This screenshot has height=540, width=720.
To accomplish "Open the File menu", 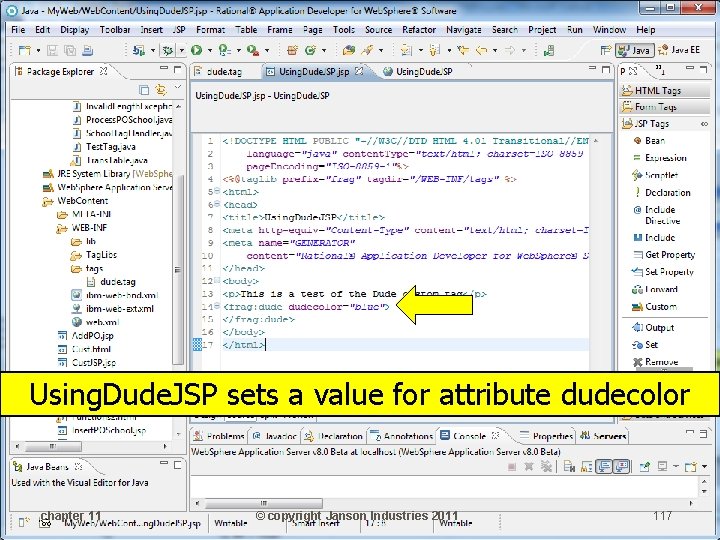I will pyautogui.click(x=18, y=30).
